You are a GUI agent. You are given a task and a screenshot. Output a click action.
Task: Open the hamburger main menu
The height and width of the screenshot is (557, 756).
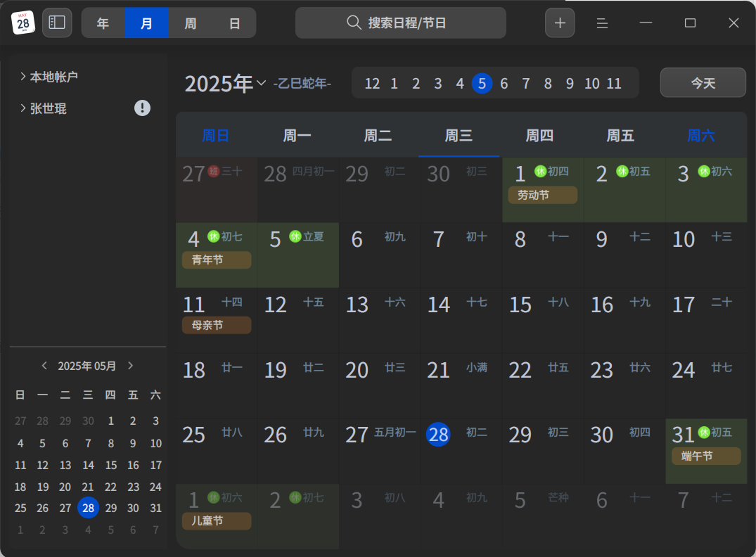(x=602, y=23)
